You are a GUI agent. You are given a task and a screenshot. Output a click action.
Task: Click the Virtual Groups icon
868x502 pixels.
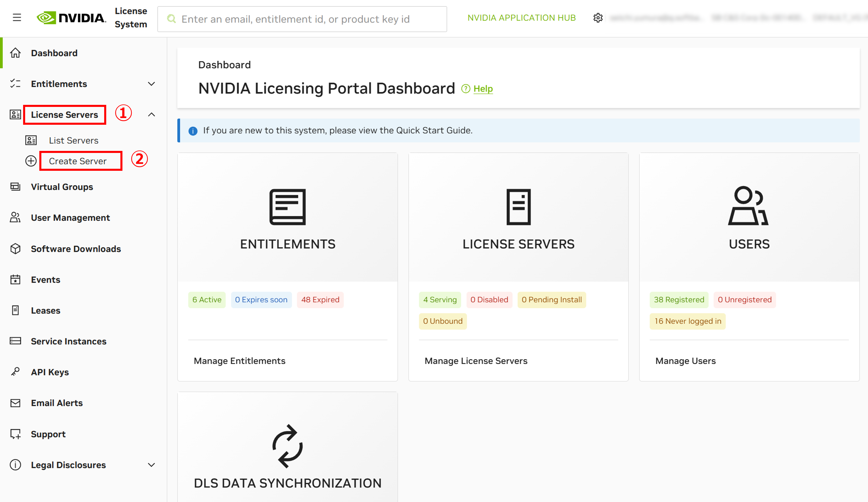(15, 187)
